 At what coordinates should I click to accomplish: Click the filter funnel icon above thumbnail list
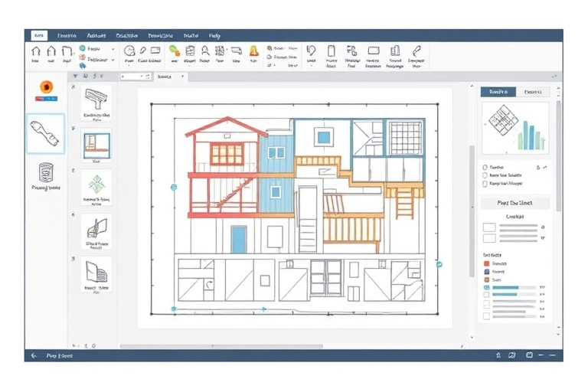click(75, 76)
